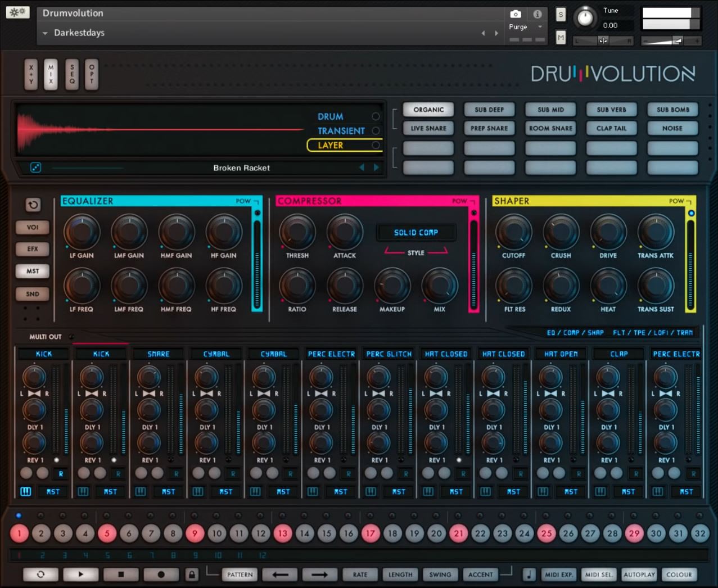Open the SOLID COMP style selector
The height and width of the screenshot is (588, 718).
416,232
